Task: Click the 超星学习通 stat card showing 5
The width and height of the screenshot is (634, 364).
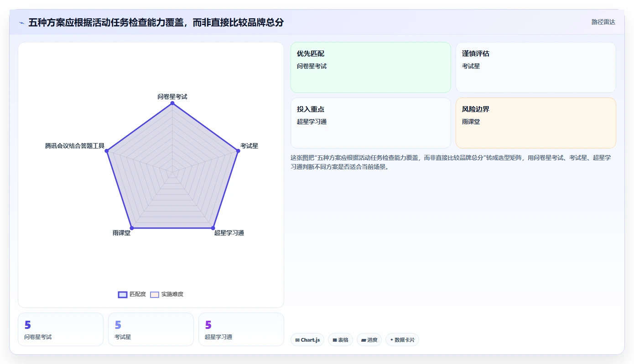Action: [241, 329]
